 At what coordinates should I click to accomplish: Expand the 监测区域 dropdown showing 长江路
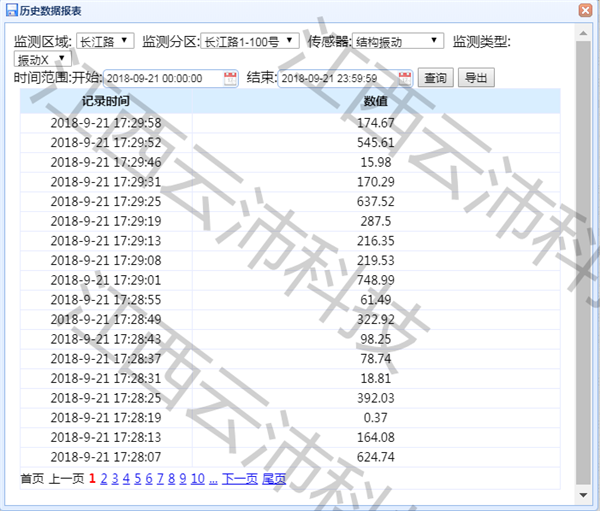(105, 41)
